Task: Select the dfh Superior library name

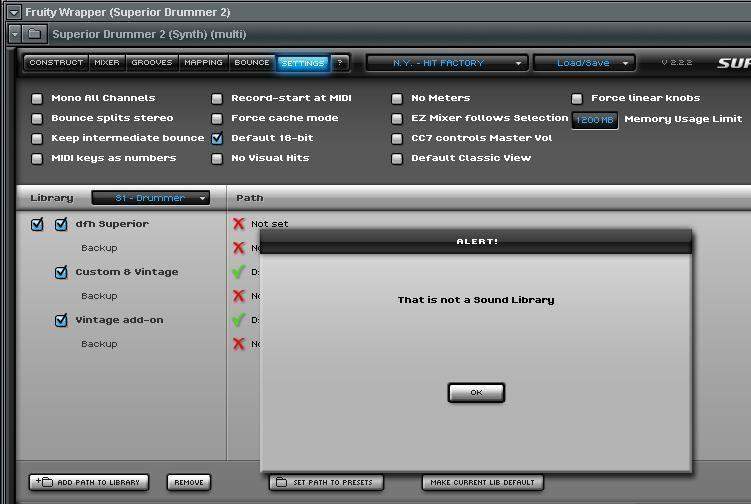Action: 112,224
